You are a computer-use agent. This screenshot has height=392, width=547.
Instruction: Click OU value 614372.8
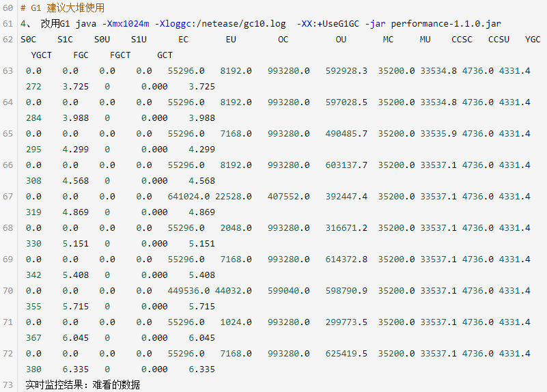[x=346, y=259]
